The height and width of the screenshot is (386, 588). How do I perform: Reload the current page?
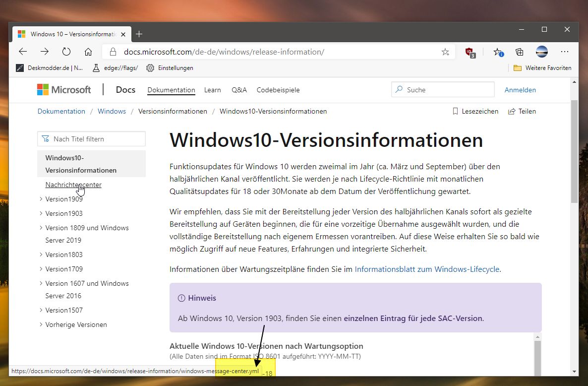pos(66,52)
